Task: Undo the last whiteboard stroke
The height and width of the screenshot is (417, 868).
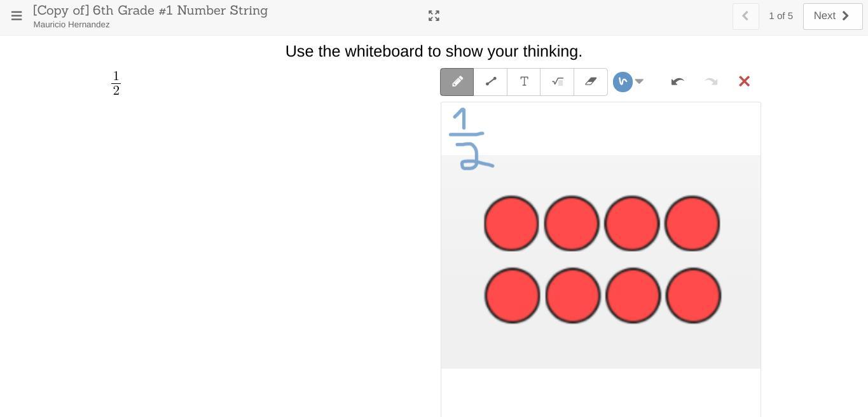Action: (x=677, y=81)
